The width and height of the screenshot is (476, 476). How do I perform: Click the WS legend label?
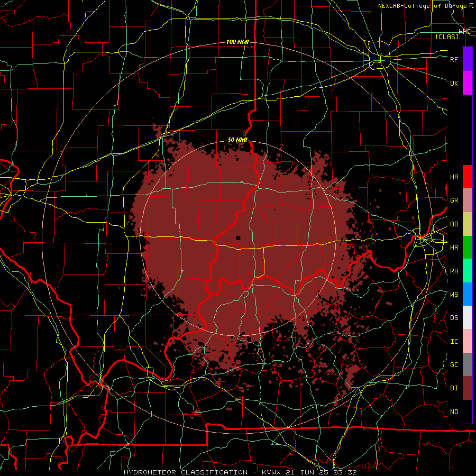[454, 295]
